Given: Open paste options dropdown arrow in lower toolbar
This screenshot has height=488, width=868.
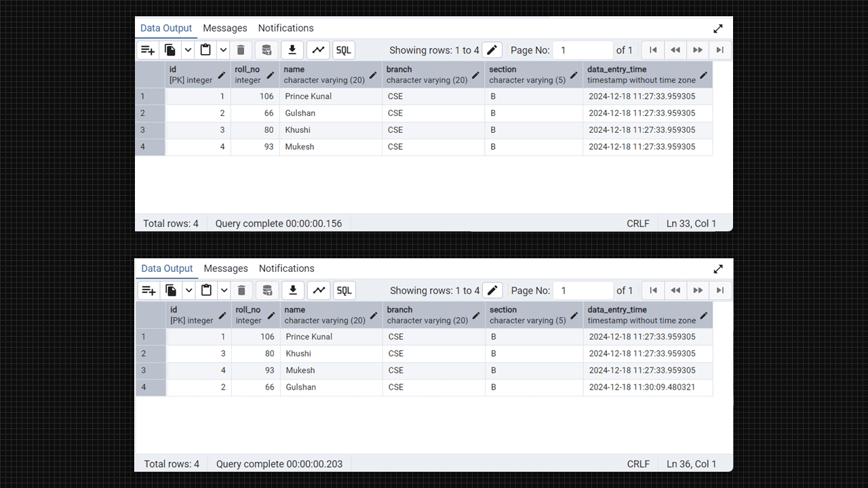Looking at the screenshot, I should [x=224, y=291].
